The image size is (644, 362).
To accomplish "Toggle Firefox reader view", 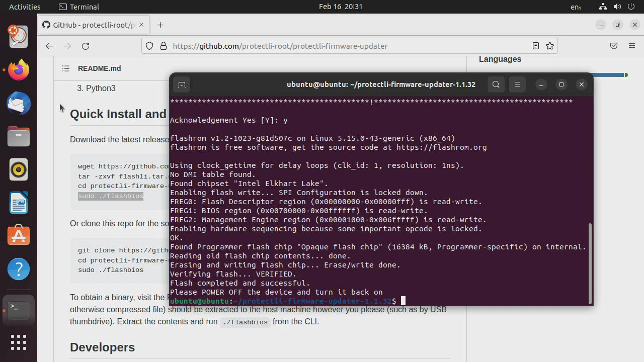I will click(x=536, y=46).
